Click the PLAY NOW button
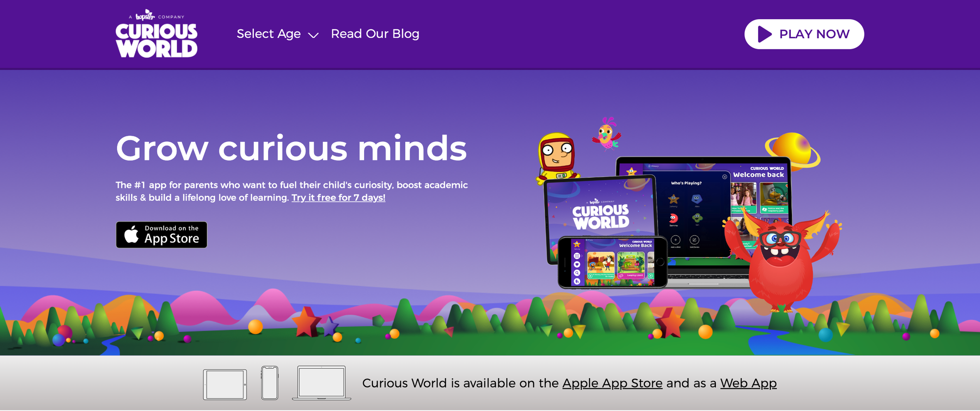 click(804, 34)
